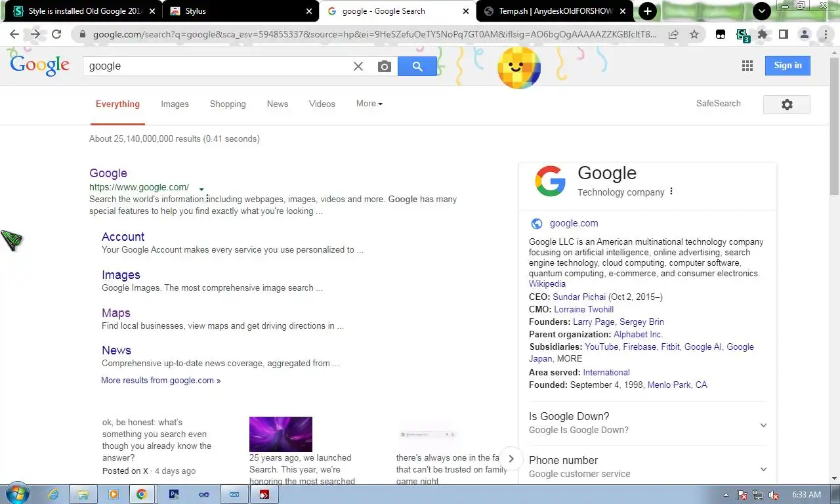The height and width of the screenshot is (504, 840).
Task: Click the globe icon beside google.com
Action: pyautogui.click(x=537, y=223)
